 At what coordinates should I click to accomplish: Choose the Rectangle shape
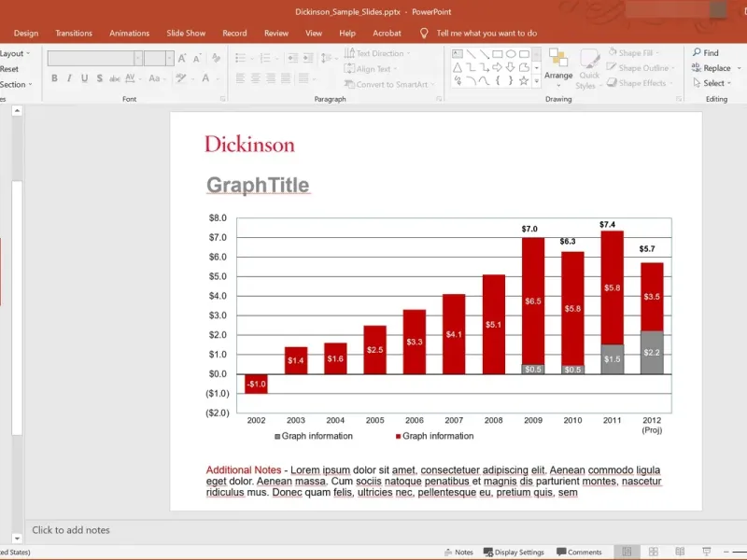coord(498,54)
